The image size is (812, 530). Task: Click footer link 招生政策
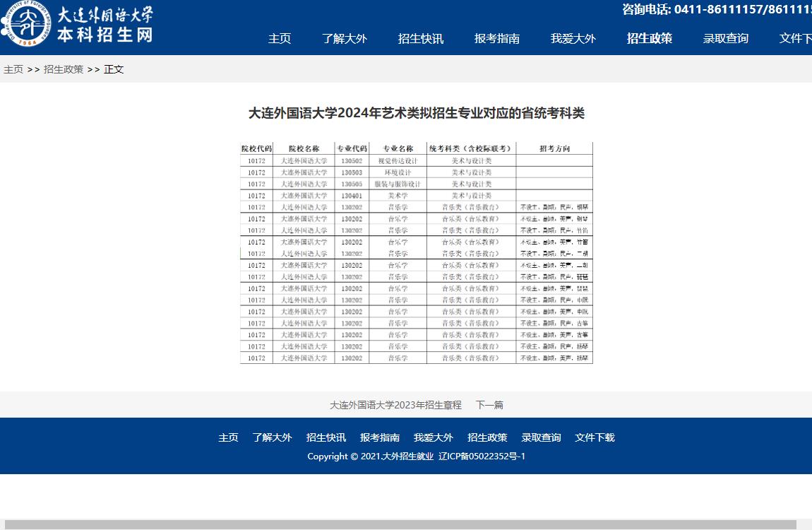(487, 437)
